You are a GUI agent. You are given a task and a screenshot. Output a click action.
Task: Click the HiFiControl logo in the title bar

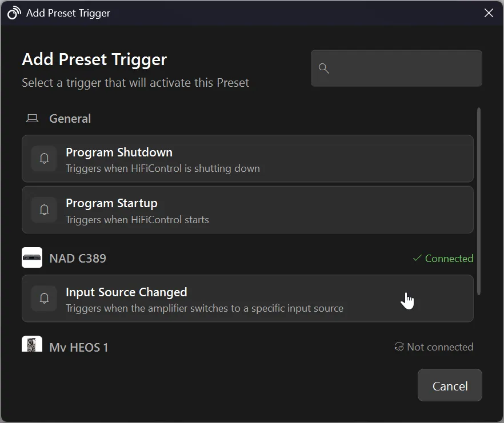[13, 13]
